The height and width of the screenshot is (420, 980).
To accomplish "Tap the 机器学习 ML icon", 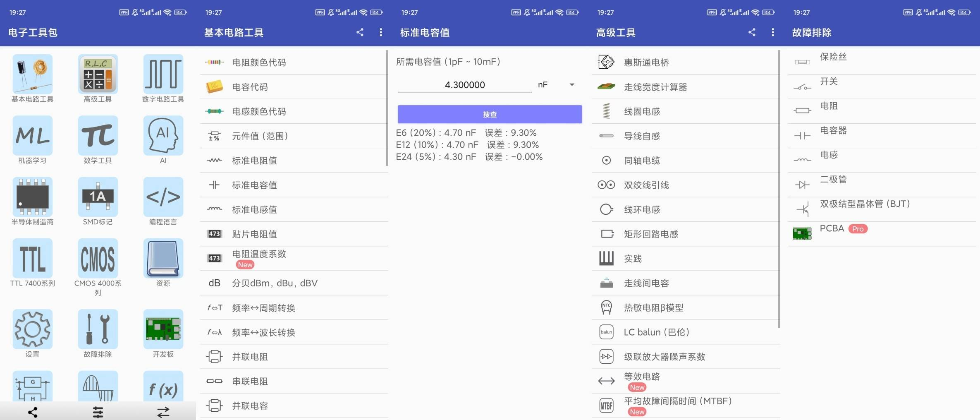I will click(x=32, y=136).
